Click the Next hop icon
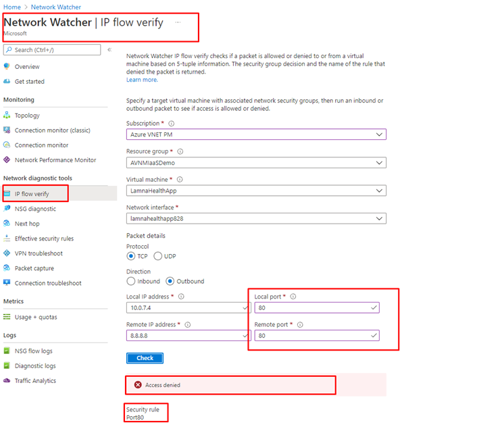Screen dimensions: 504x433 7,224
